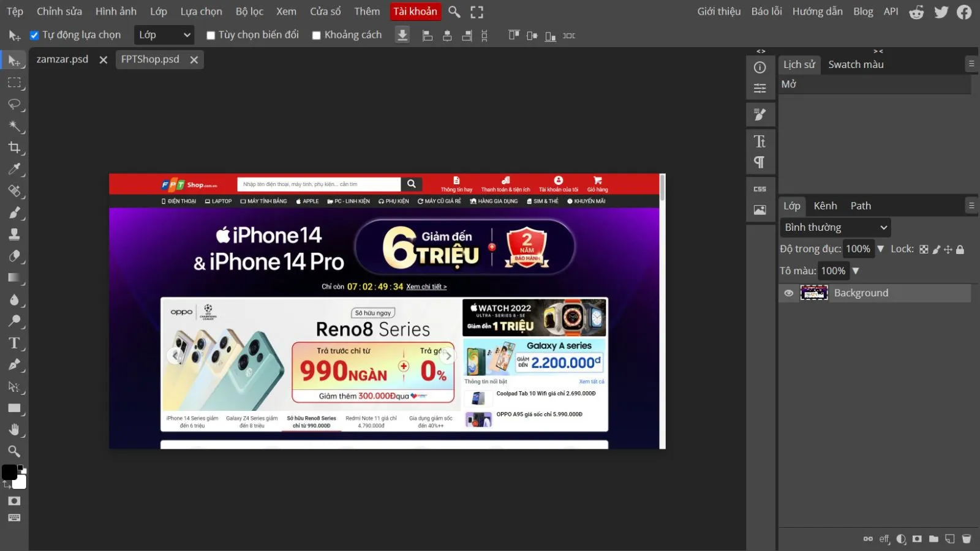
Task: Open the 'Tô màu' slider arrow
Action: tap(856, 271)
